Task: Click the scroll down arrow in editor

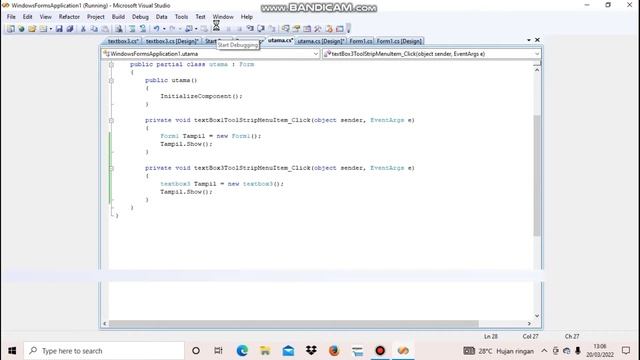Action: tap(537, 316)
